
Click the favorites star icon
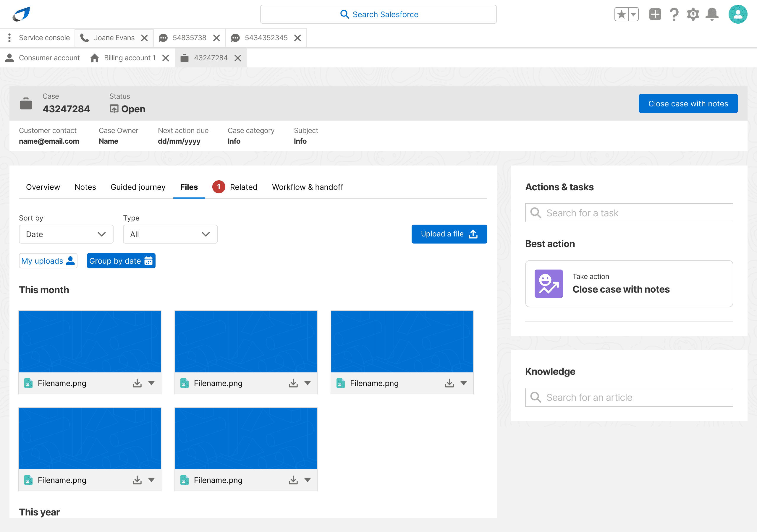point(621,14)
